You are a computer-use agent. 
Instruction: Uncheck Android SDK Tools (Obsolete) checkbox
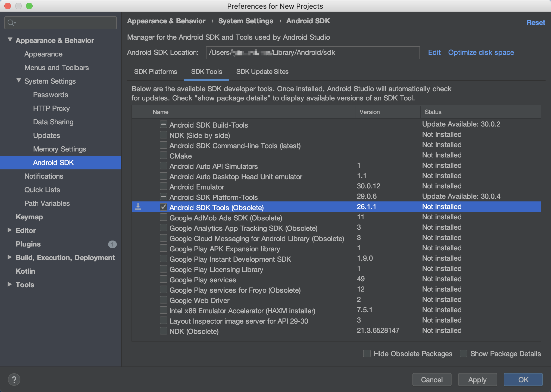(x=163, y=207)
